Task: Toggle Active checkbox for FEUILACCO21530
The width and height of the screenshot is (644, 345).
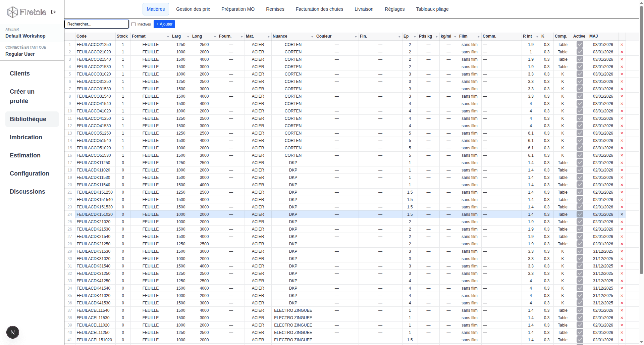Action: tap(580, 66)
